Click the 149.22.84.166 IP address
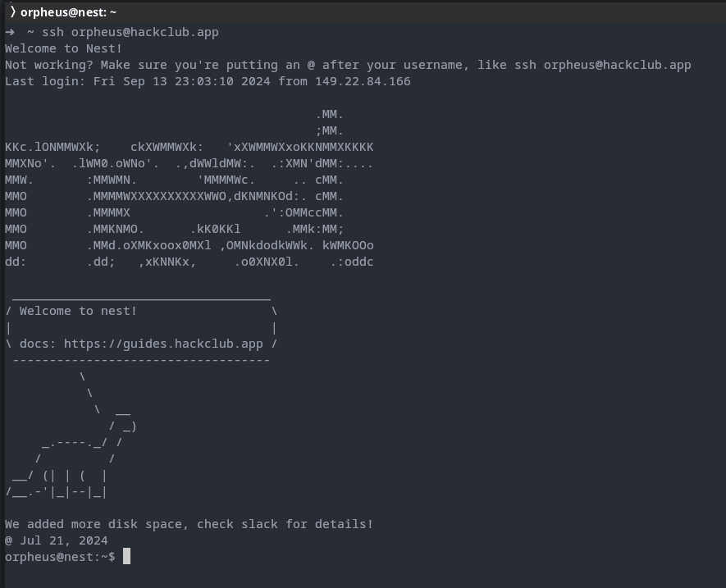This screenshot has width=726, height=588. [363, 81]
